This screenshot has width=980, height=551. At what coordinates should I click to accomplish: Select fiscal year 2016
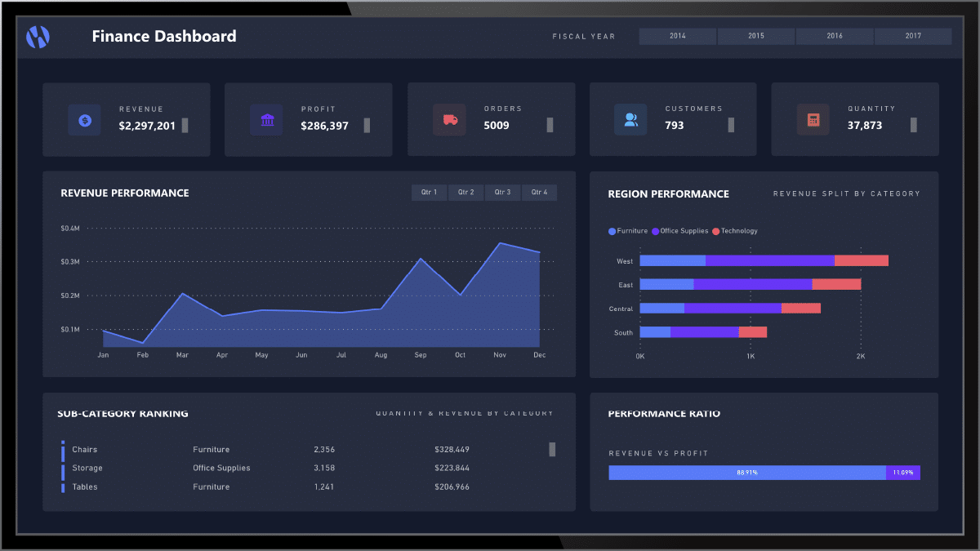(x=834, y=36)
